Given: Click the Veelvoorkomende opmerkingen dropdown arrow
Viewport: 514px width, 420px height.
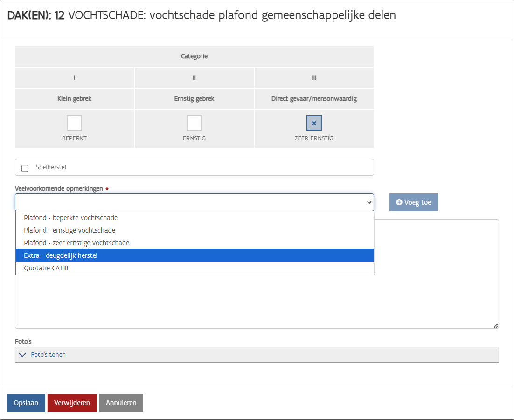Looking at the screenshot, I should (369, 202).
